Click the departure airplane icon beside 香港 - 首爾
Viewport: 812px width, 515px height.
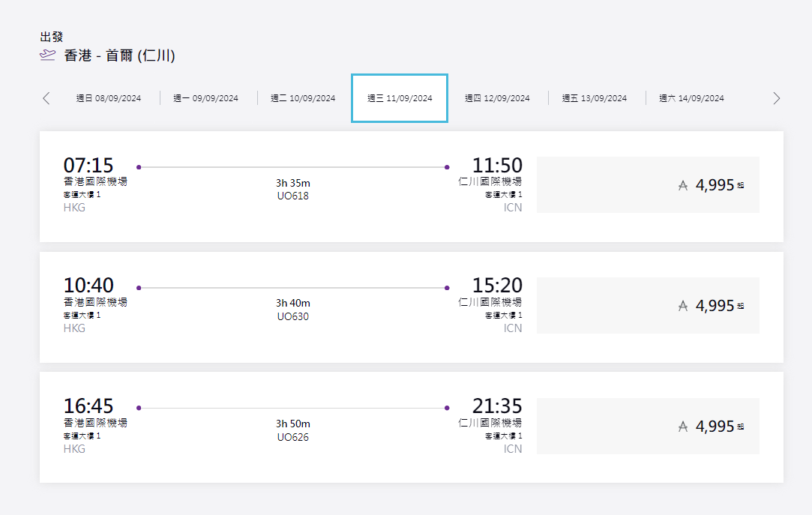pyautogui.click(x=47, y=55)
